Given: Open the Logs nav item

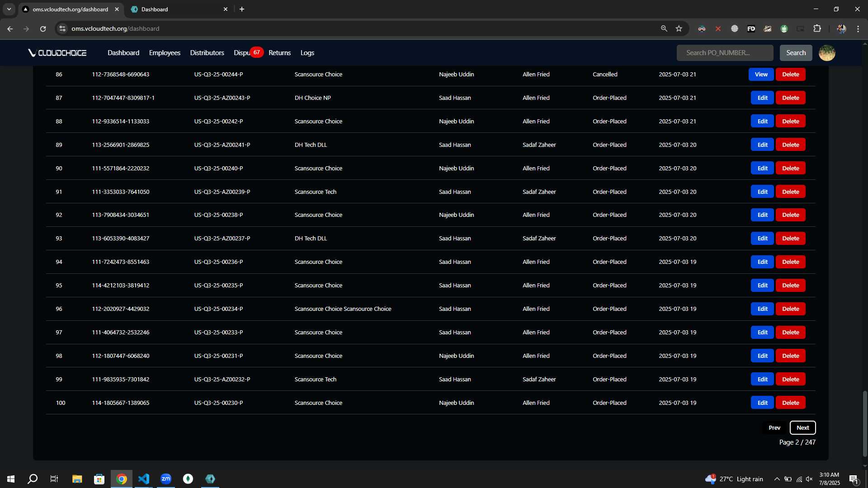Looking at the screenshot, I should 307,53.
